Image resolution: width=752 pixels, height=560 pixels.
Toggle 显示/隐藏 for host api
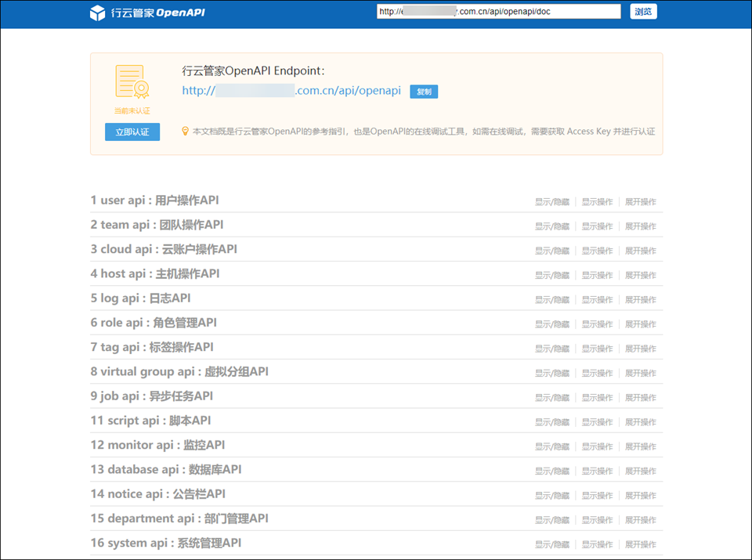(x=552, y=276)
